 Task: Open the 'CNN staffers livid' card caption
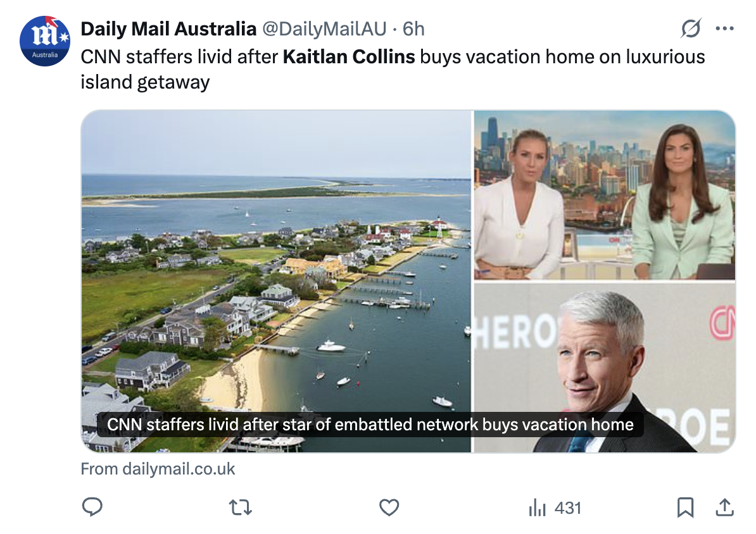370,425
